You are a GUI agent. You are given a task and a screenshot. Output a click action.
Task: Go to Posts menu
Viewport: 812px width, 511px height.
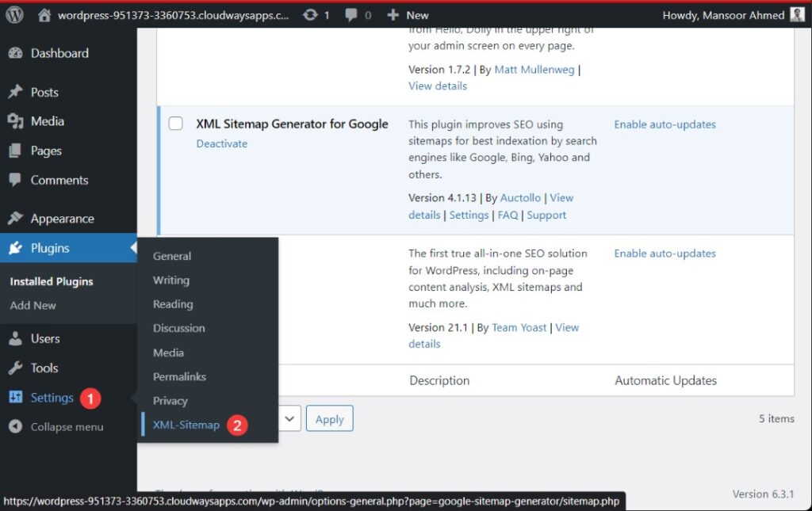tap(44, 92)
